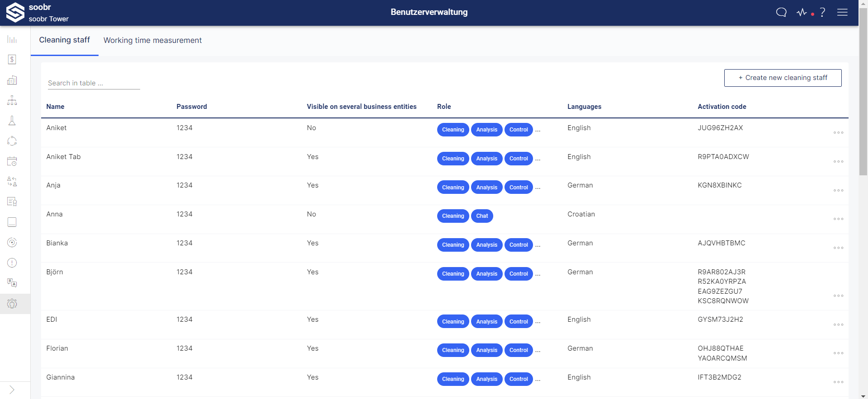
Task: Open the flask sidebar icon
Action: point(12,121)
